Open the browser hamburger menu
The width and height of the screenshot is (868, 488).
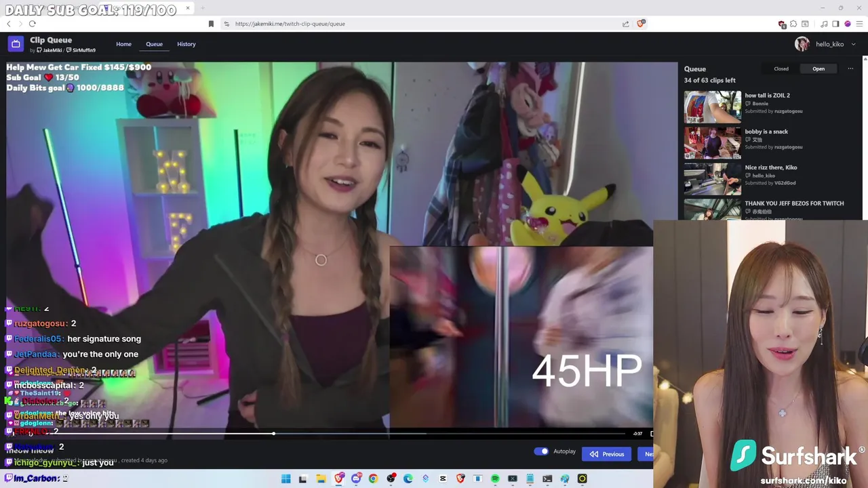tap(859, 24)
